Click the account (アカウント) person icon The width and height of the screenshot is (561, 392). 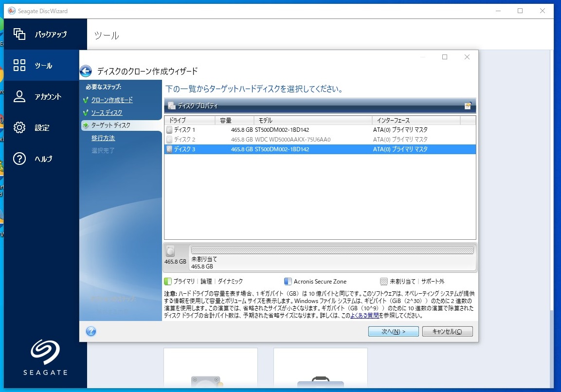19,96
